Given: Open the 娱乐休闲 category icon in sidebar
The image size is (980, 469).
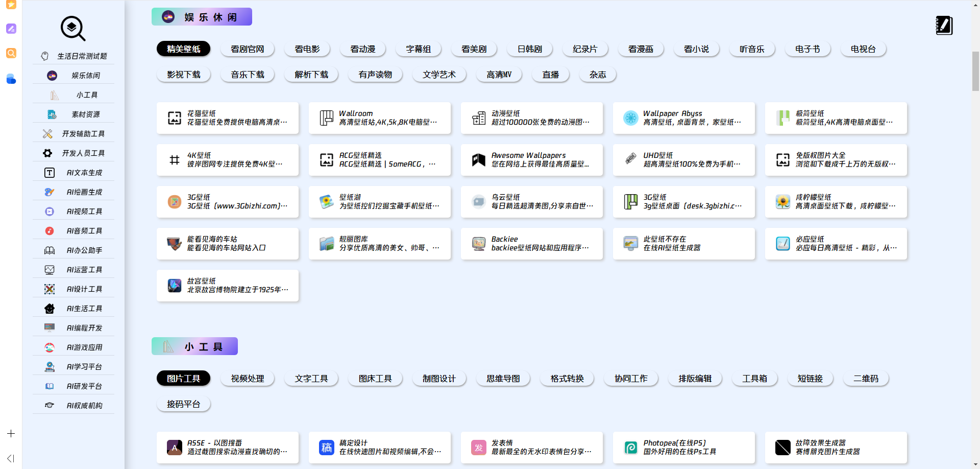Looking at the screenshot, I should tap(52, 75).
